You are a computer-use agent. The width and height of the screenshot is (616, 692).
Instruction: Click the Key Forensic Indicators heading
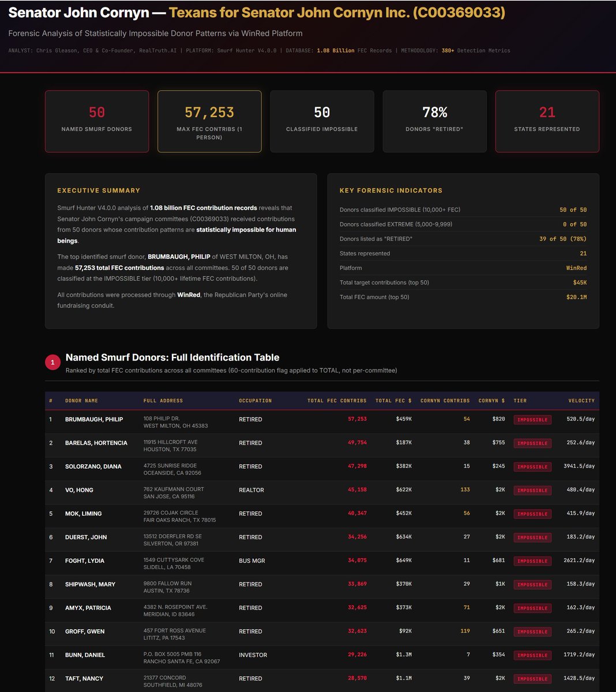[391, 191]
